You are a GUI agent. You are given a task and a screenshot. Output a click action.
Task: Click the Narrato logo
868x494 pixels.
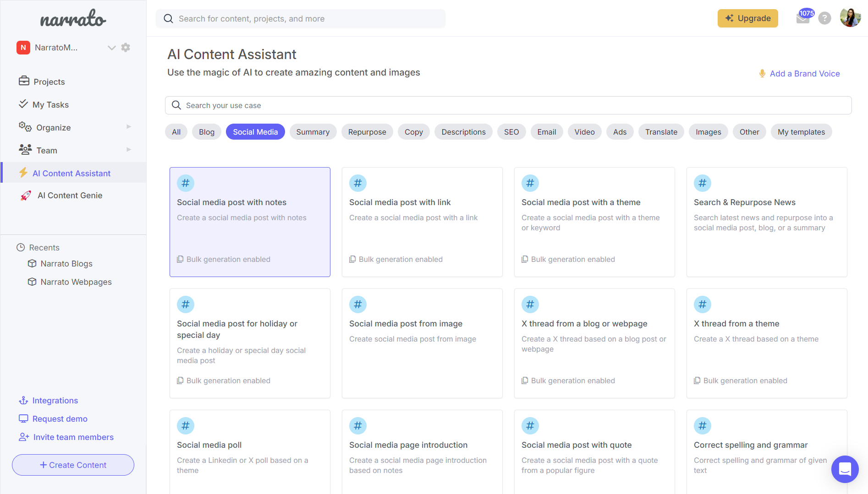click(x=73, y=18)
